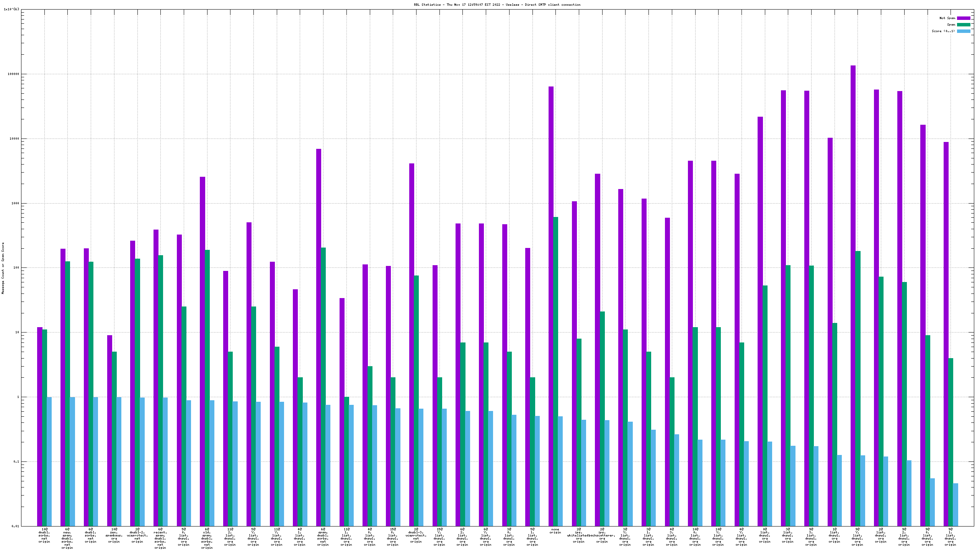Click the ips.backscatterer.org origin label
980x551 pixels.
click(602, 535)
